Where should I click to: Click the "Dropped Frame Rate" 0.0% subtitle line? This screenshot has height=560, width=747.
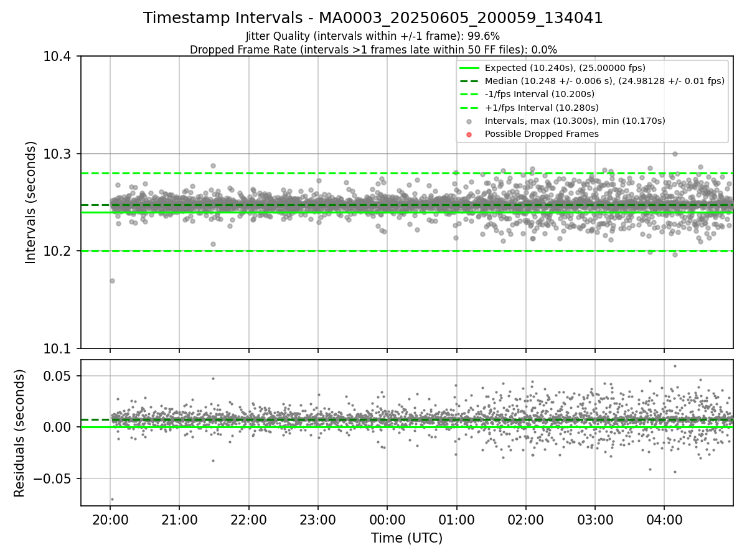click(x=373, y=50)
